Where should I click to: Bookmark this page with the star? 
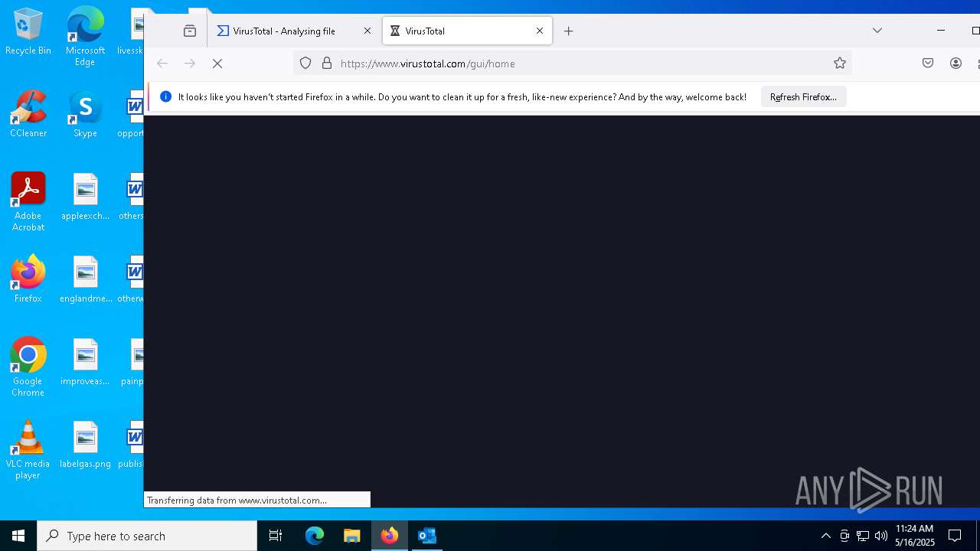pyautogui.click(x=840, y=64)
